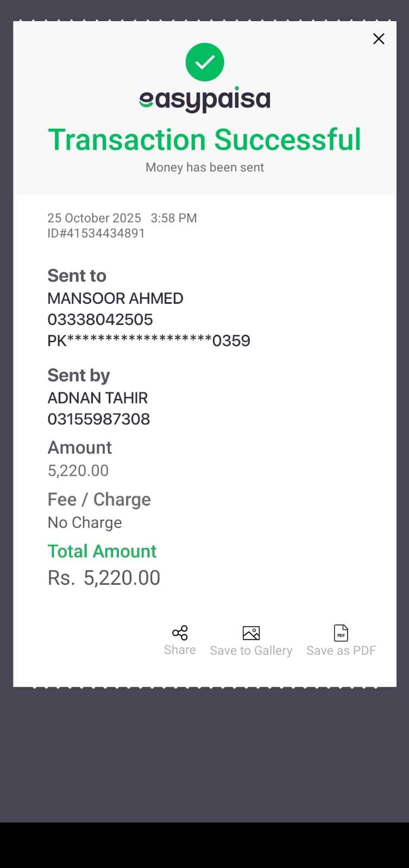This screenshot has height=868, width=409.
Task: Tap the total value Rs. 5,220.00
Action: point(104,578)
